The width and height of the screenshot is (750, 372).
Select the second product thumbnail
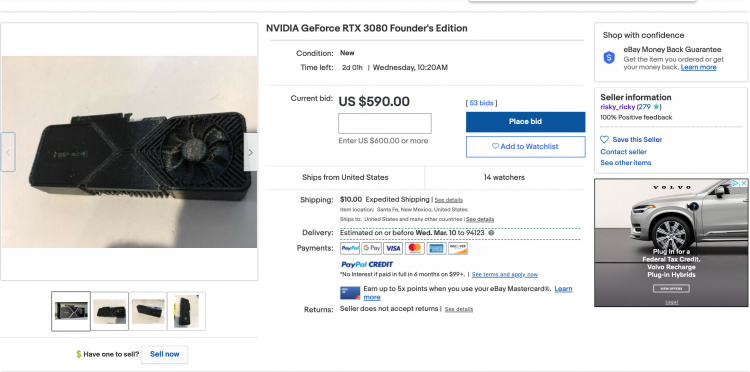click(110, 311)
